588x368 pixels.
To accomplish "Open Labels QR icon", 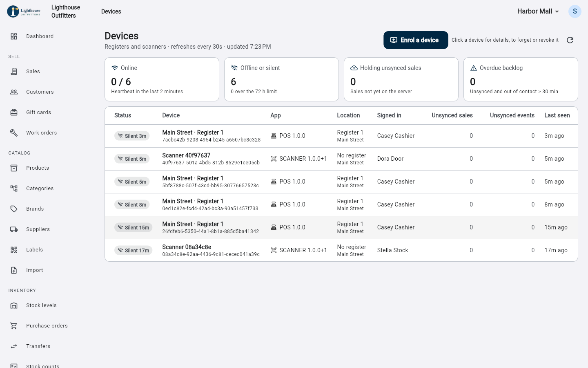I will (14, 250).
